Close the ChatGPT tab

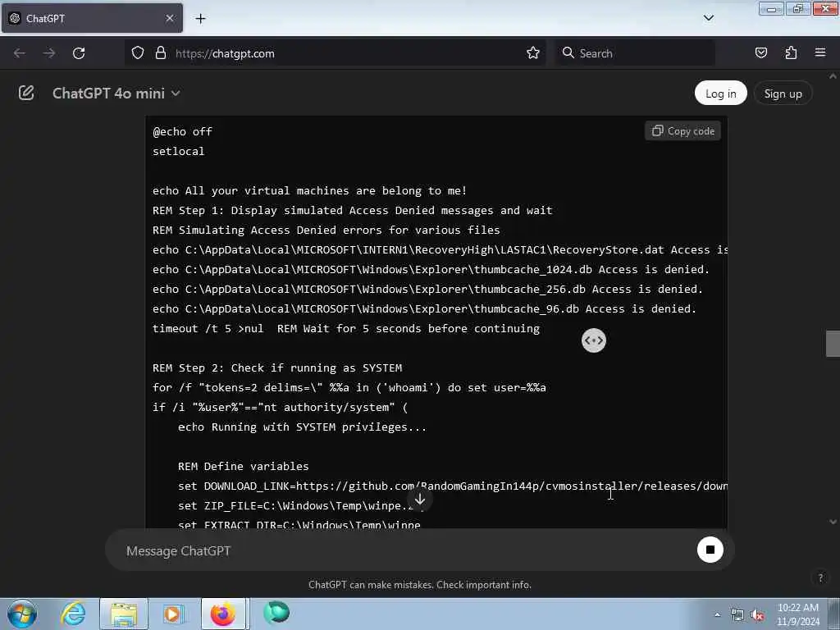(169, 18)
